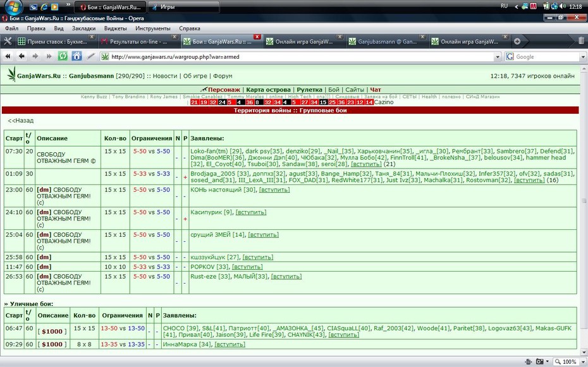Viewport: 588px width, 367px height.
Task: Join battle in Касипурик row
Action: 251,212
